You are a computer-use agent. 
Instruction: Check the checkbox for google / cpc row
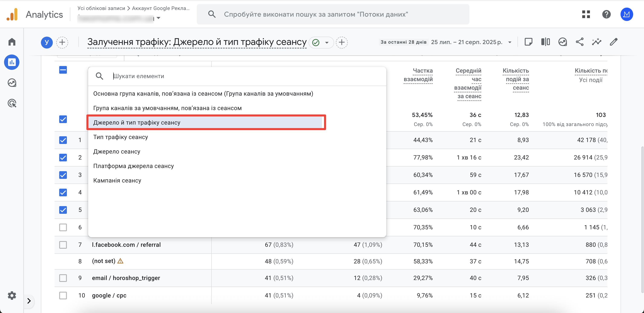point(63,295)
